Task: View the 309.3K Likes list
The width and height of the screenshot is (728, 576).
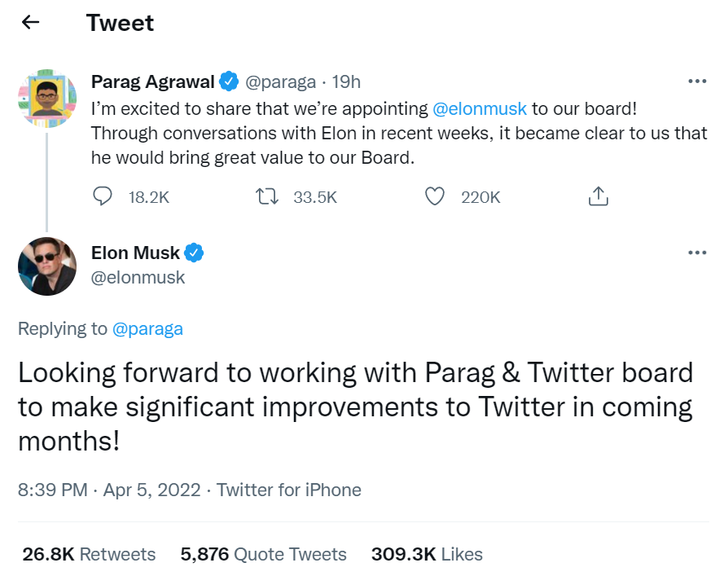Action: pyautogui.click(x=427, y=555)
